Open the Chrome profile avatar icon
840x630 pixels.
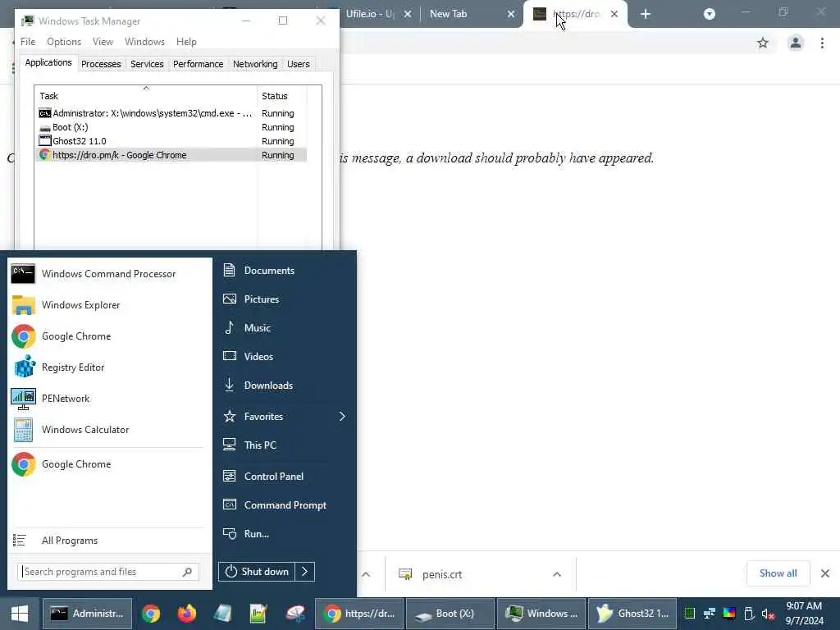pos(796,43)
